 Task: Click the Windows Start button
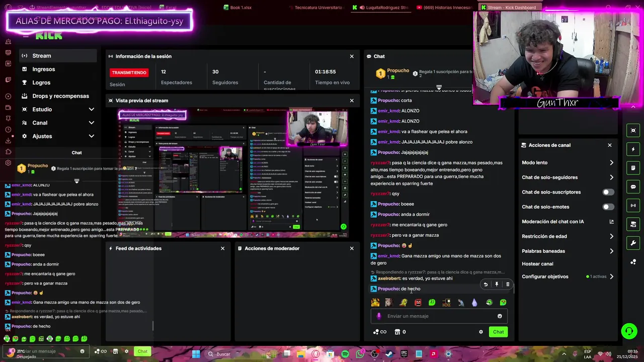pos(196,354)
